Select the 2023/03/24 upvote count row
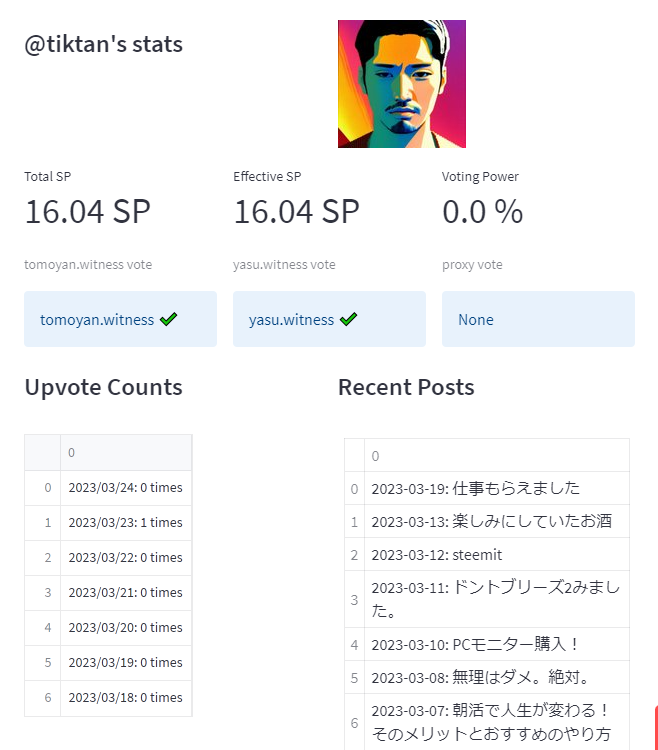658x750 pixels. point(108,487)
